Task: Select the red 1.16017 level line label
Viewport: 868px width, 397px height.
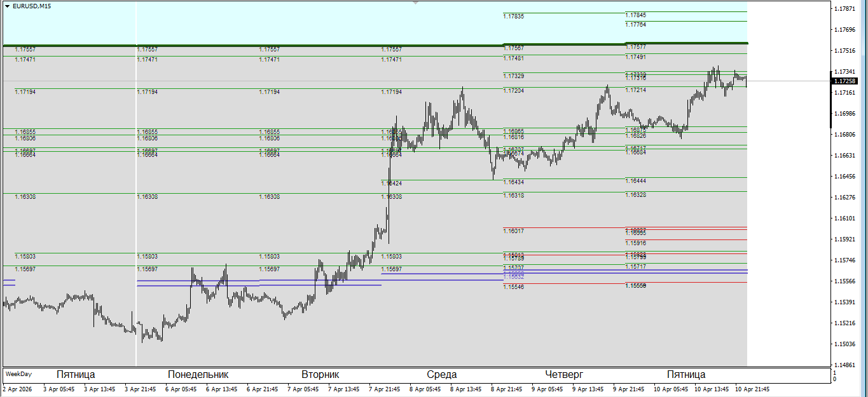Action: click(x=513, y=231)
